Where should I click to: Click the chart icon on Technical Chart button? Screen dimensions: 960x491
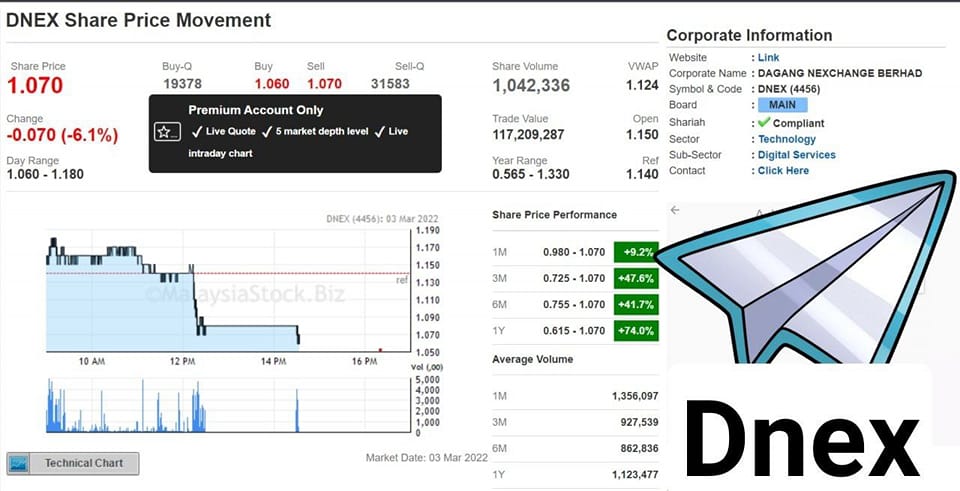[19, 463]
